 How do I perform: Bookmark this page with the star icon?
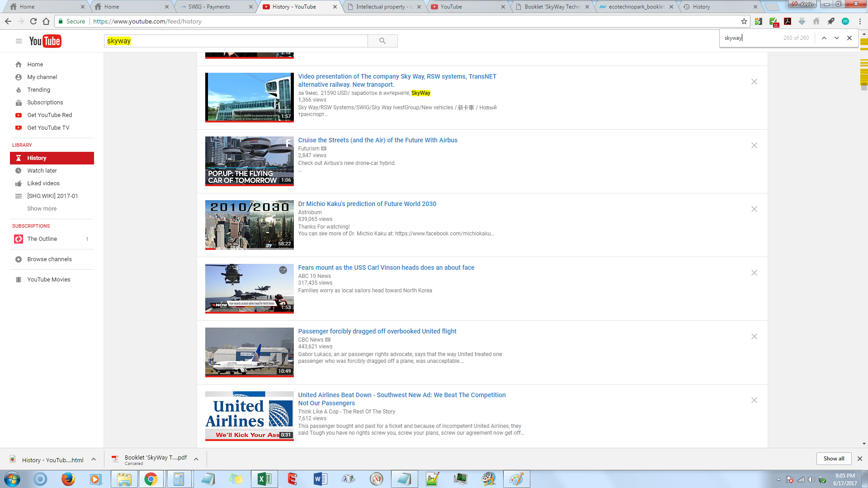point(744,21)
